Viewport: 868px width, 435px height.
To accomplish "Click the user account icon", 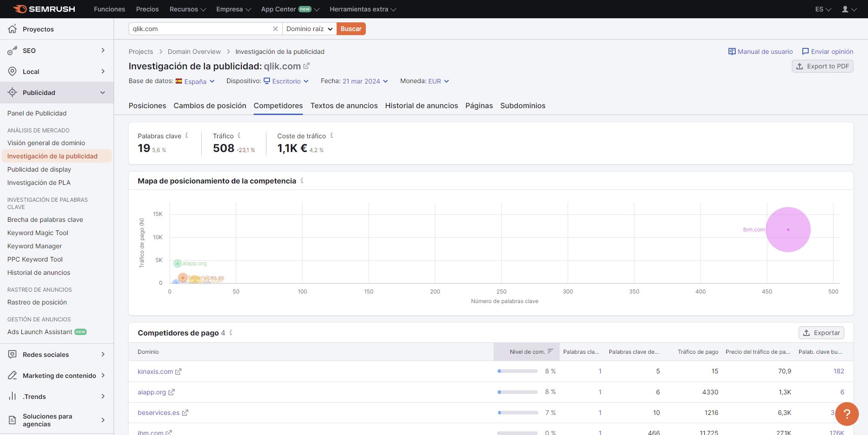I will point(845,9).
